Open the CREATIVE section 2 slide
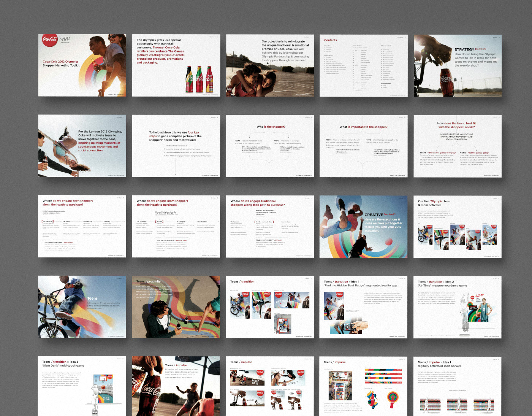 tap(364, 227)
